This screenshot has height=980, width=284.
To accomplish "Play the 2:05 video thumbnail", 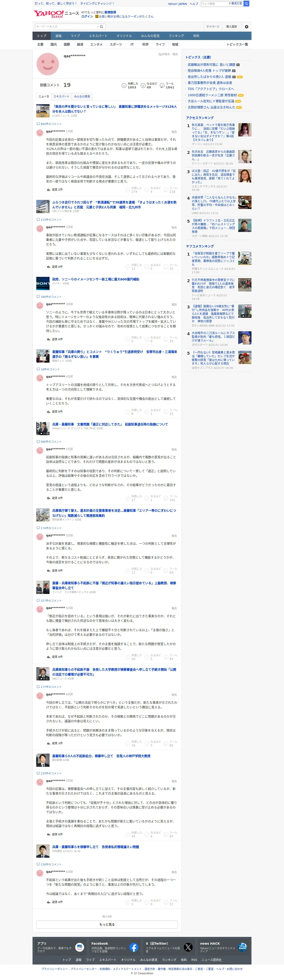I will click(x=43, y=428).
